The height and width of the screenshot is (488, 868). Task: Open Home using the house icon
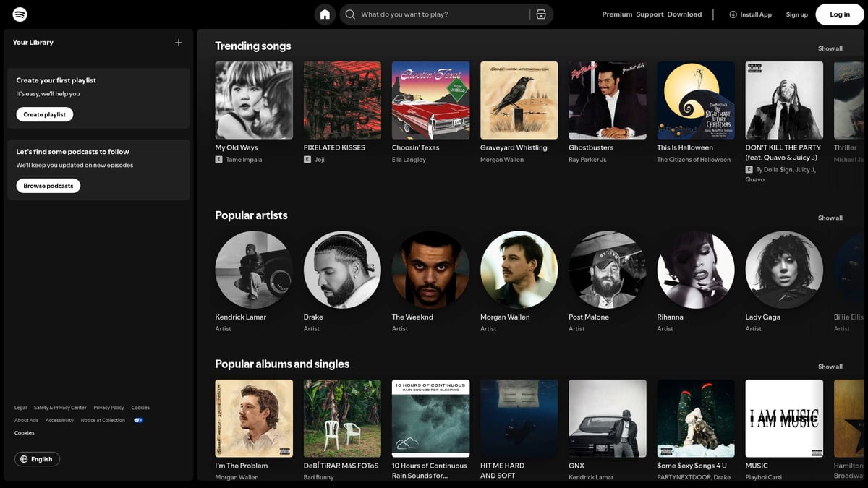324,14
